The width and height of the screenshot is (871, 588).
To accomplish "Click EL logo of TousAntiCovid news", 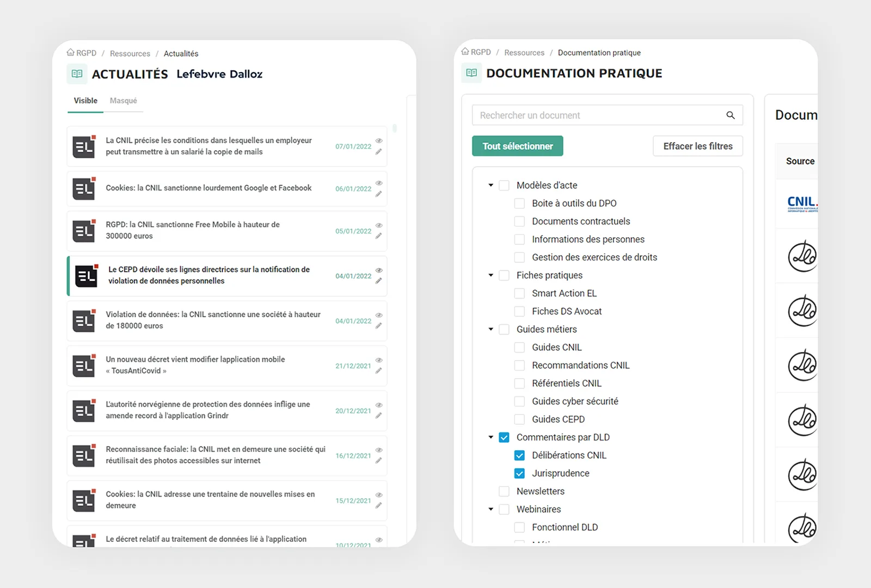I will (x=84, y=366).
